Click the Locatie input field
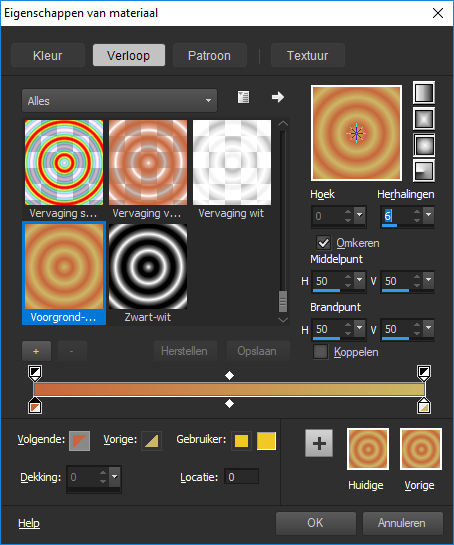This screenshot has width=454, height=545. point(241,477)
